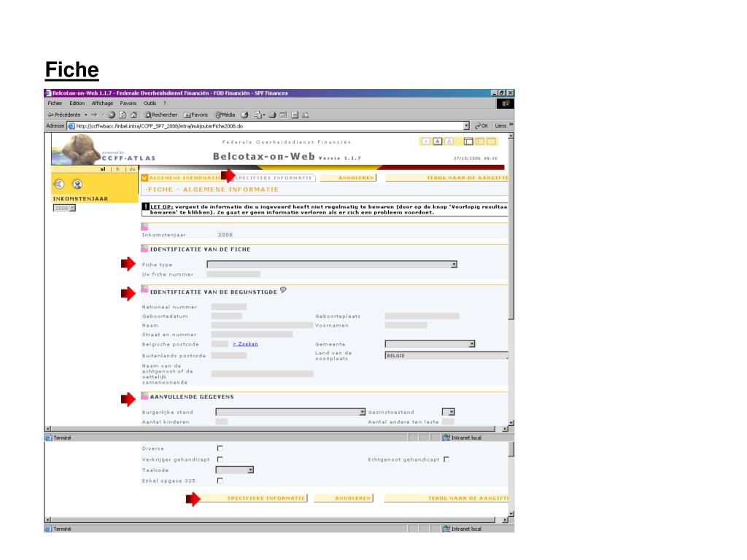The width and height of the screenshot is (747, 560).
Task: Tick the Echtgenoot gehandicapt checkbox
Action: [x=446, y=459]
